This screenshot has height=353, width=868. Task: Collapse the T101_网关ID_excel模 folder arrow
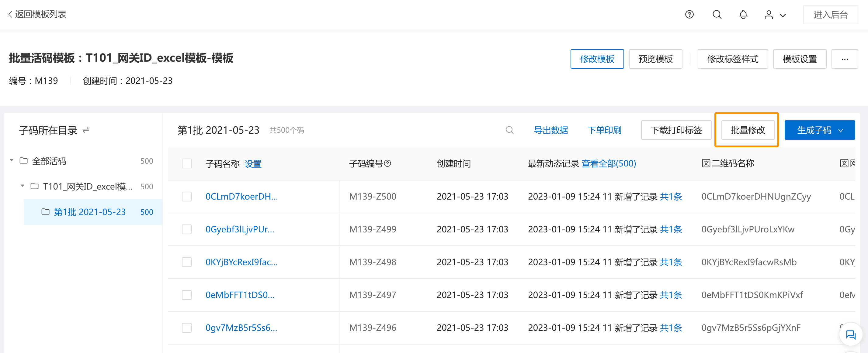[x=23, y=186]
